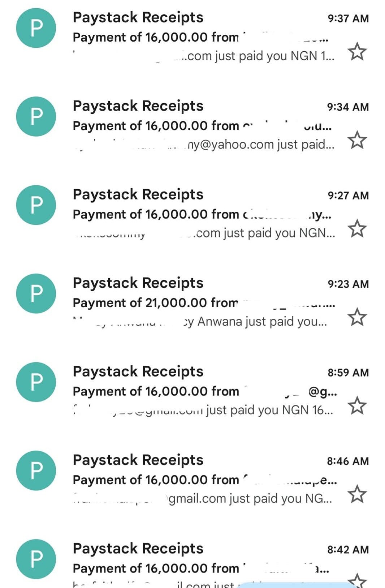Select the 9:37 AM email via sender avatar
Image resolution: width=385 pixels, height=588 pixels.
click(36, 28)
